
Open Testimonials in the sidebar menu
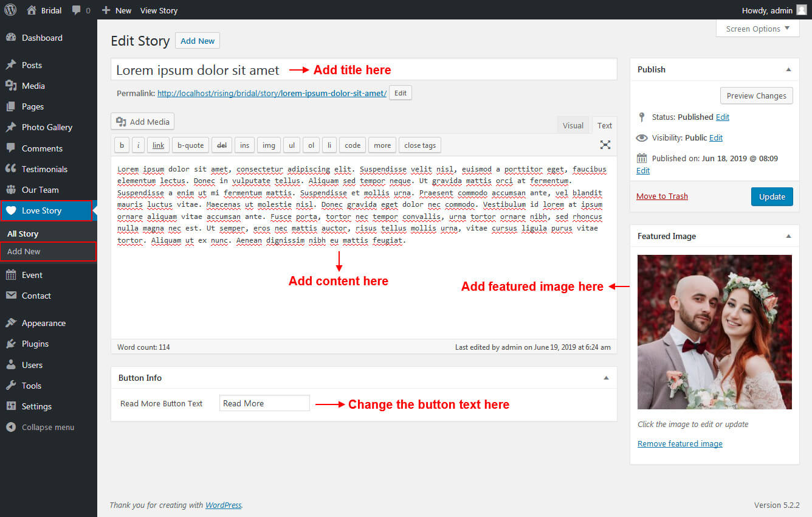(x=44, y=169)
